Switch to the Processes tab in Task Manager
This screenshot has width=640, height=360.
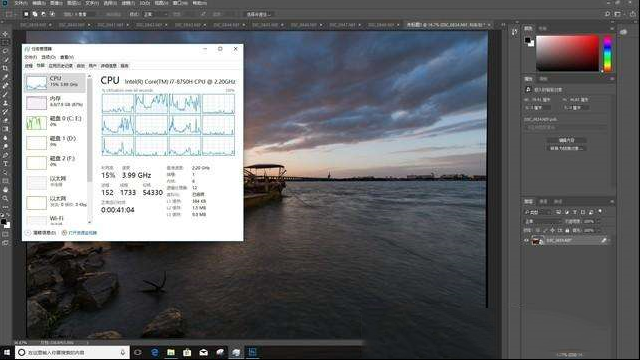pos(29,66)
